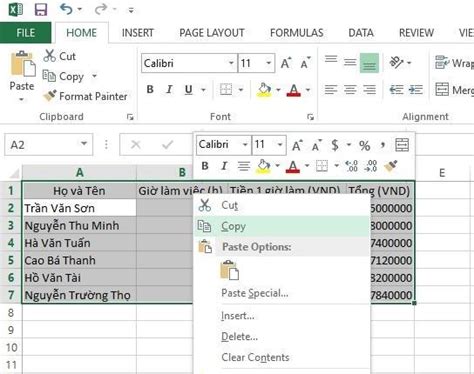This screenshot has height=374, width=474.
Task: Open the mini toolbar Calibri font dropdown
Action: tap(245, 145)
